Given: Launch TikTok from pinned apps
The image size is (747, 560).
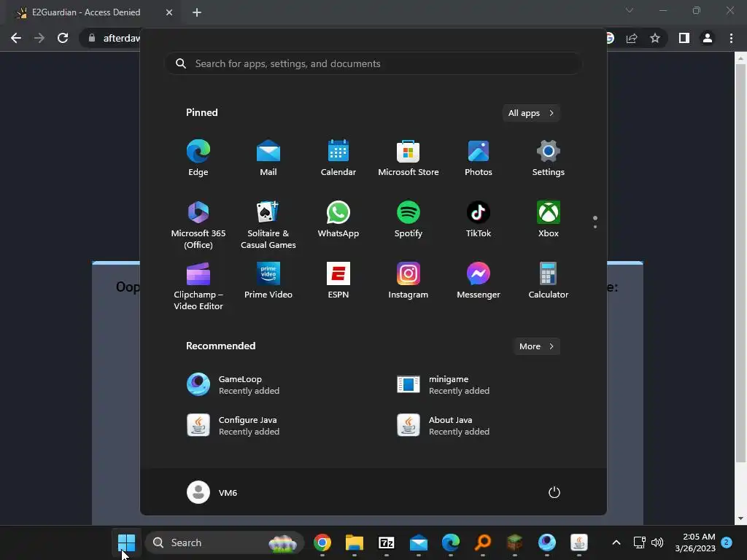Looking at the screenshot, I should tap(479, 219).
